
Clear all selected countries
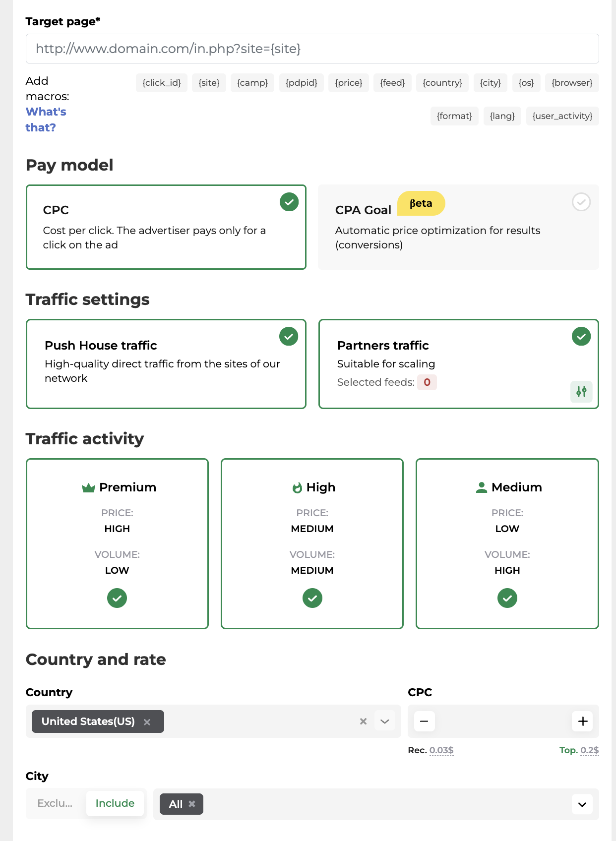[x=363, y=721]
